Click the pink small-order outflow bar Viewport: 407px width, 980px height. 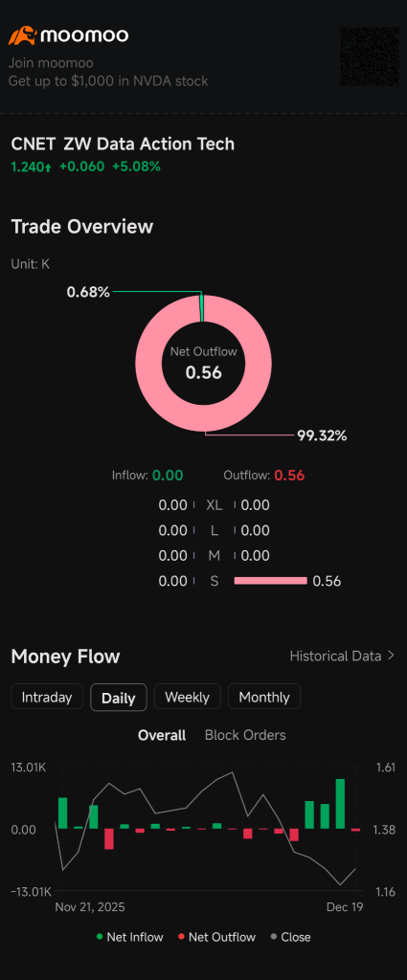point(271,581)
